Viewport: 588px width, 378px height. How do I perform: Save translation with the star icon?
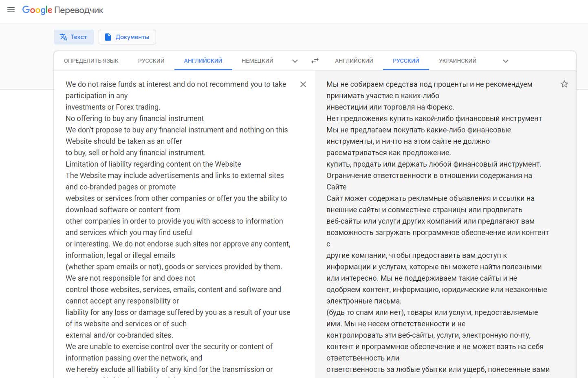tap(564, 84)
